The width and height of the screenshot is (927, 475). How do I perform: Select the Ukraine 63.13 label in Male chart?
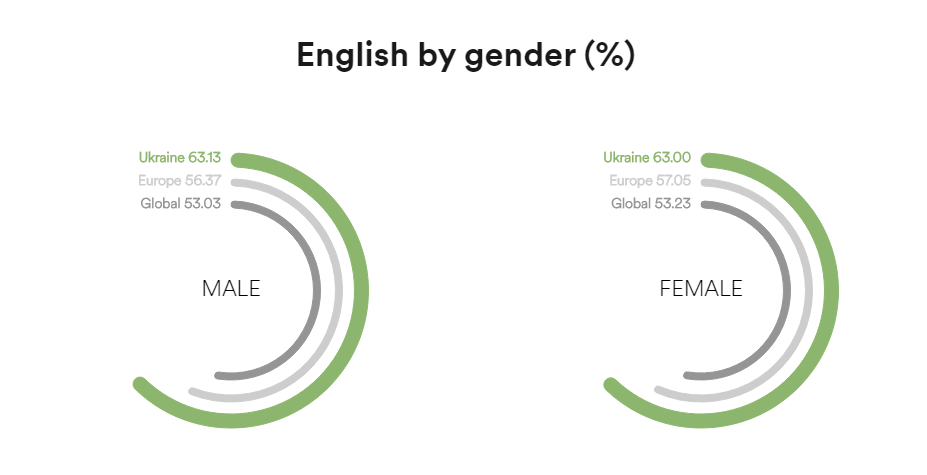(180, 157)
